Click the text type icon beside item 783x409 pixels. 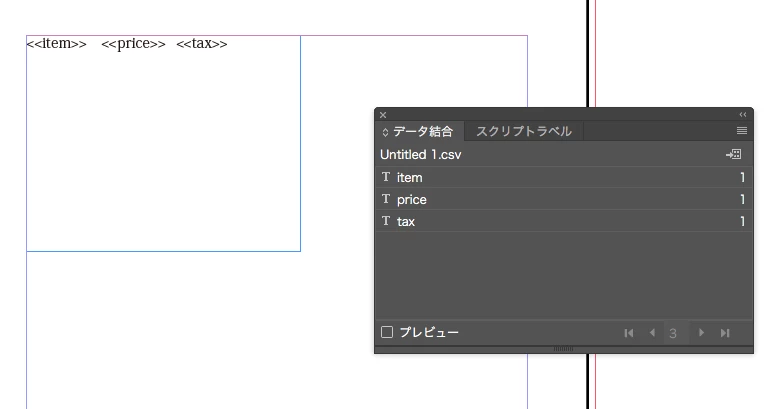[386, 177]
